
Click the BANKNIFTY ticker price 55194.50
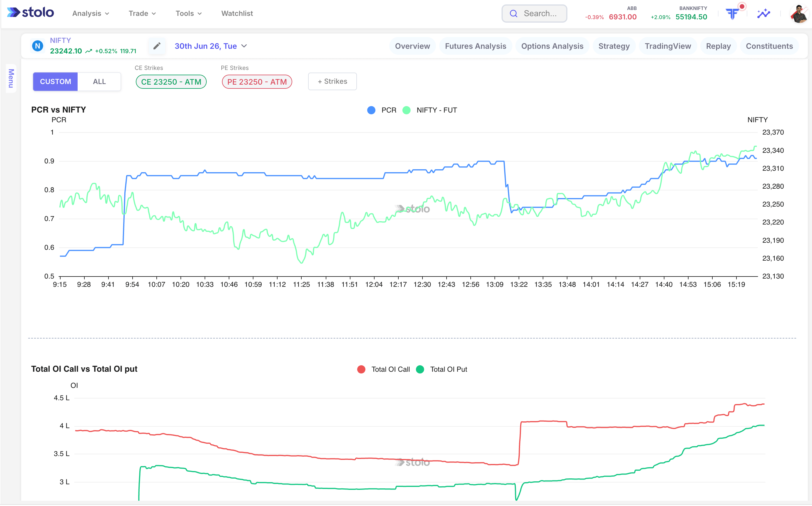691,17
